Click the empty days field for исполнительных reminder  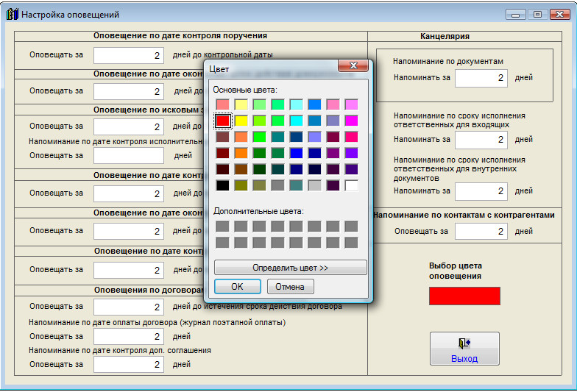129,156
